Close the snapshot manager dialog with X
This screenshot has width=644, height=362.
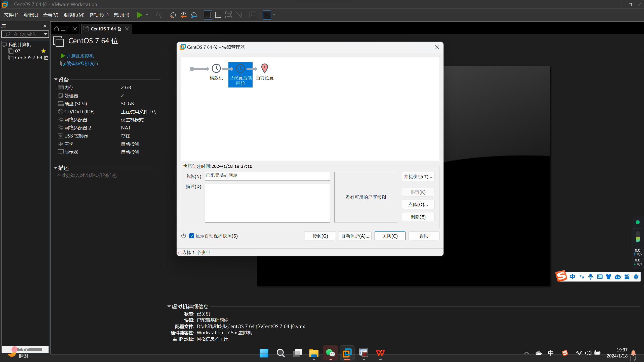coord(437,47)
